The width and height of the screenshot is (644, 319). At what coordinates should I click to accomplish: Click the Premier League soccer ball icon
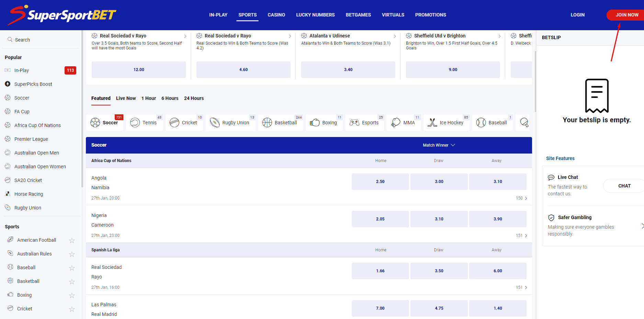[8, 139]
